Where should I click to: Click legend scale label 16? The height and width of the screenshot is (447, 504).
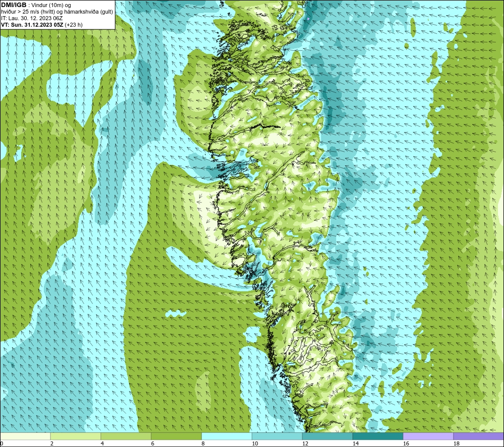click(406, 443)
